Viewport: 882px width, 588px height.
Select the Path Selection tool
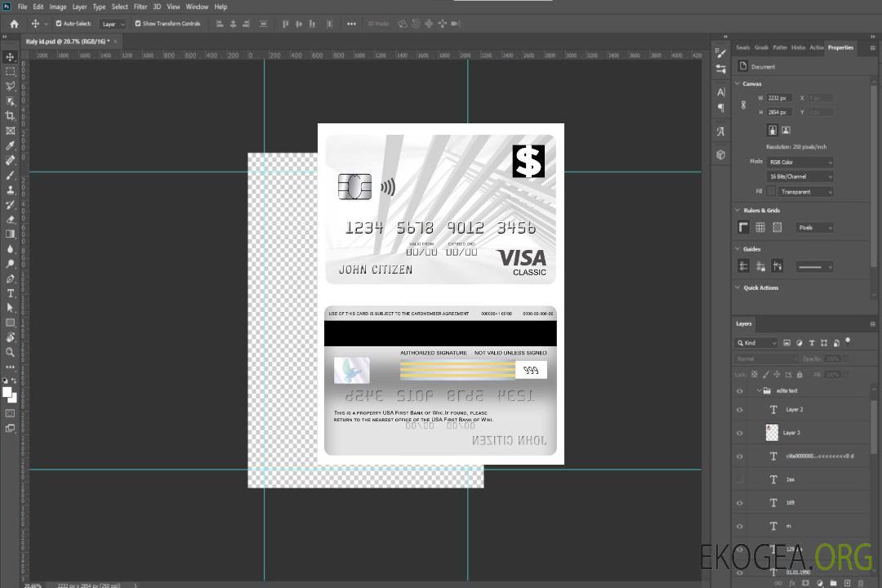pyautogui.click(x=10, y=308)
